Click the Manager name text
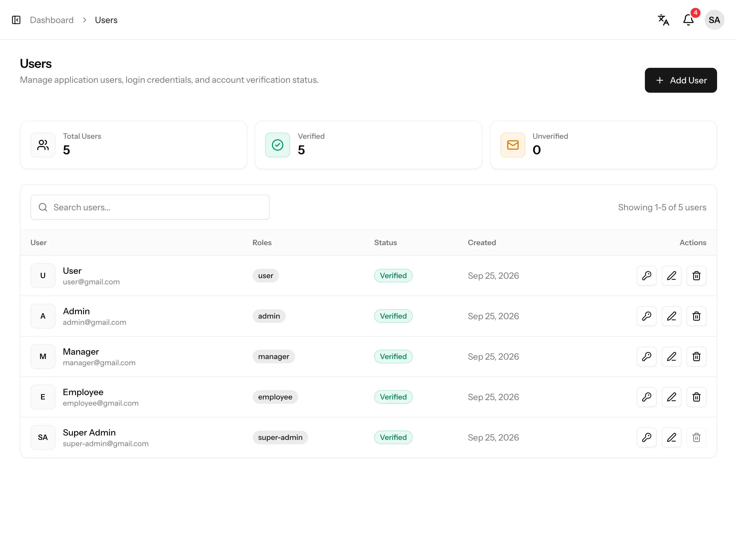737x560 pixels. coord(81,352)
